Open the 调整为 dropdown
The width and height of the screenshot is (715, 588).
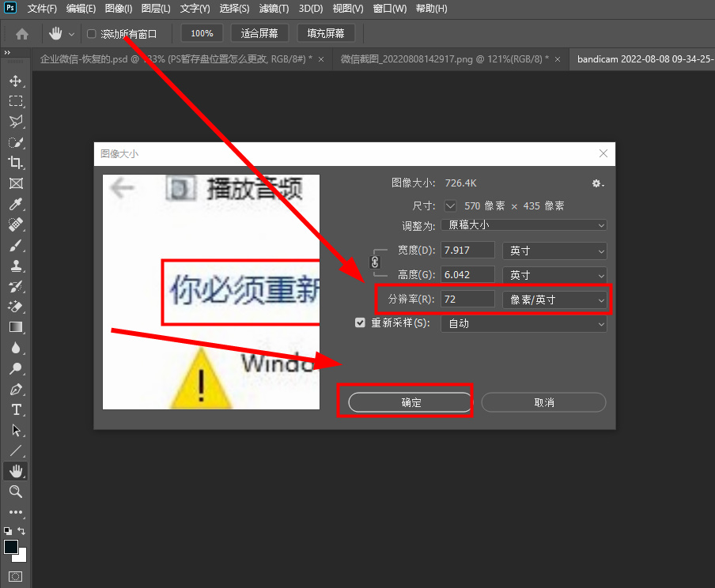pyautogui.click(x=524, y=225)
